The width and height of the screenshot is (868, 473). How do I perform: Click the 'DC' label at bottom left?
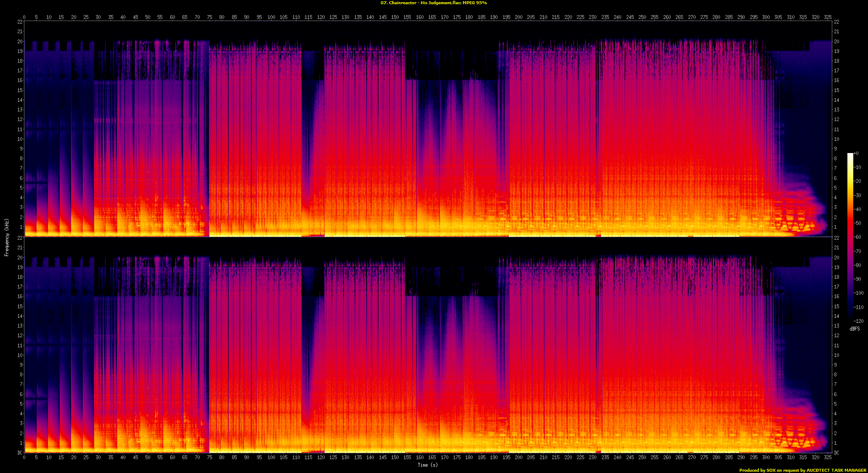[20, 453]
